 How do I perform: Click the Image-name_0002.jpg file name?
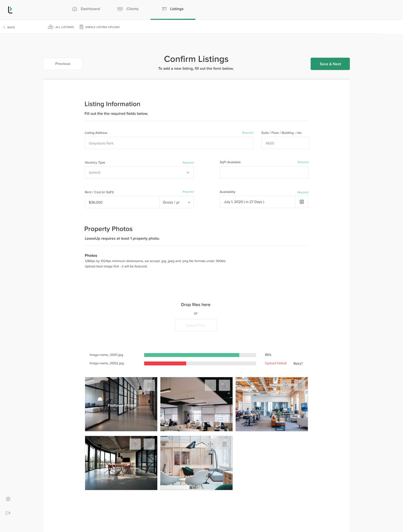pos(107,363)
